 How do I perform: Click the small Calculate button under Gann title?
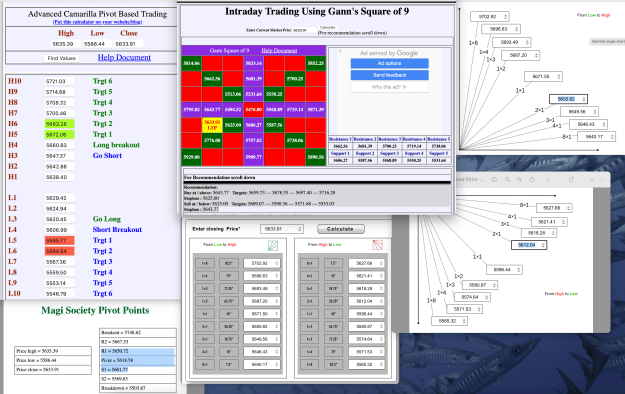327,28
